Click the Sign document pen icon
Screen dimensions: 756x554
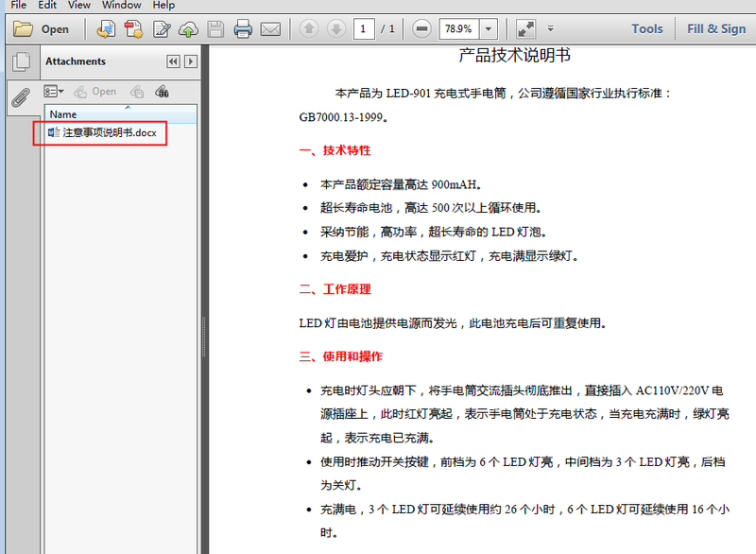click(159, 29)
